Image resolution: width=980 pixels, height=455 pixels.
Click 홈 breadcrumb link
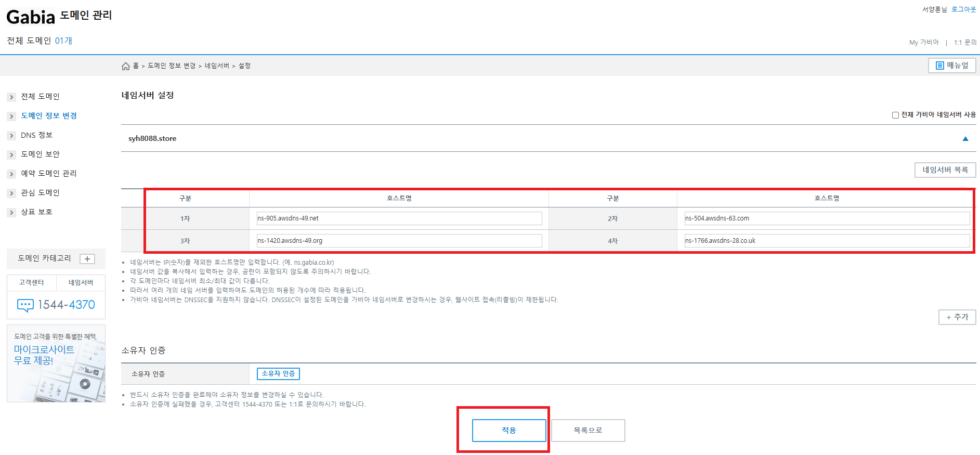pos(136,66)
